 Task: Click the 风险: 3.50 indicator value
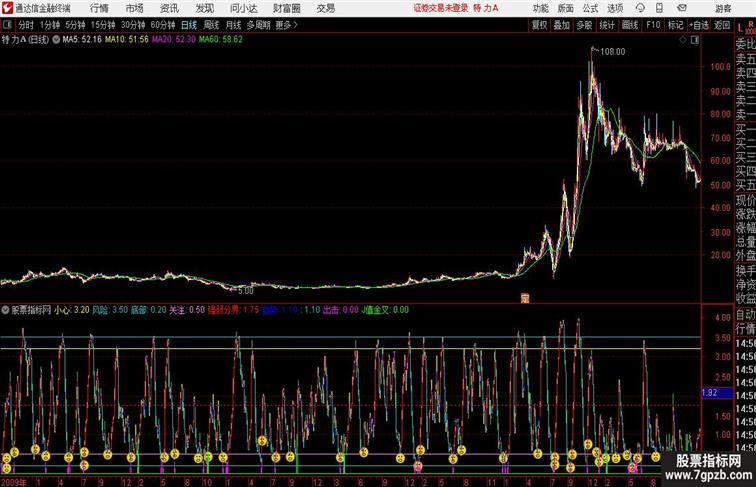110,310
